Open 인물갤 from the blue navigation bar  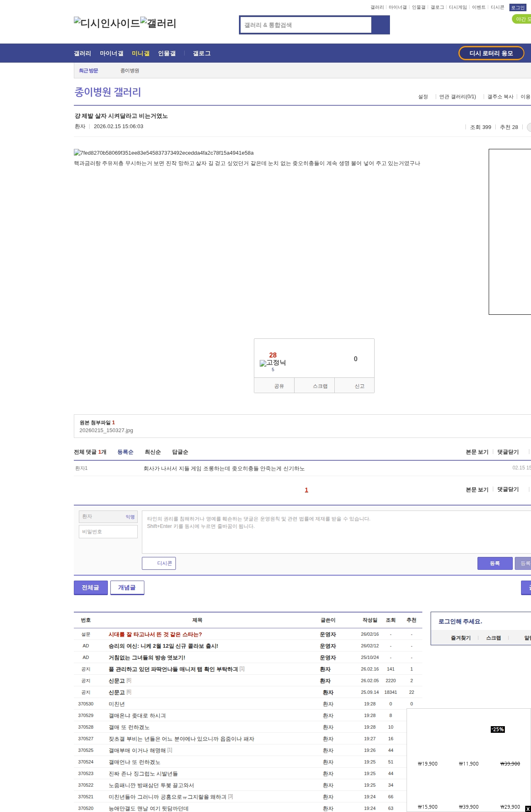point(167,53)
